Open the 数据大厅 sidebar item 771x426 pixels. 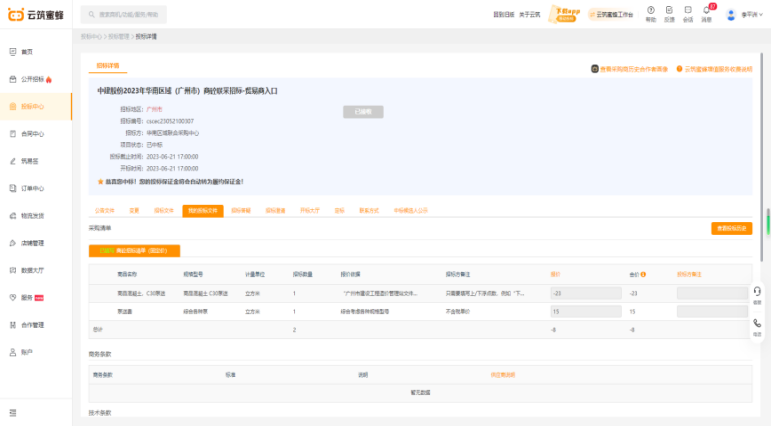click(x=32, y=270)
